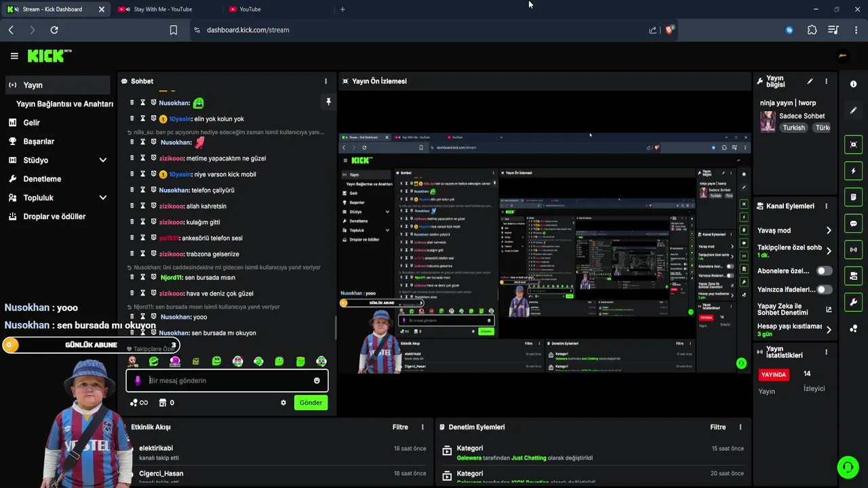Select Yayın in the left sidebar
The width and height of the screenshot is (868, 488).
tap(58, 85)
